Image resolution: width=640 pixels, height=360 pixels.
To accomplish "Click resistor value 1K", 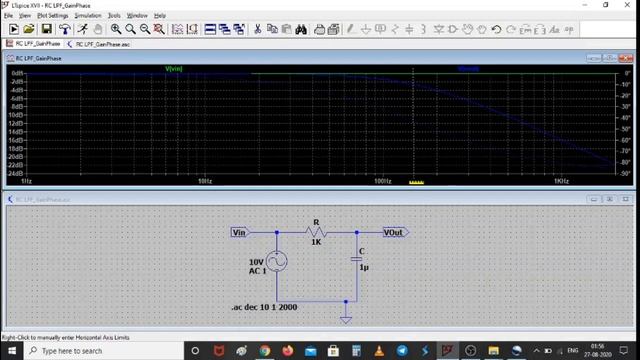I will coord(316,242).
